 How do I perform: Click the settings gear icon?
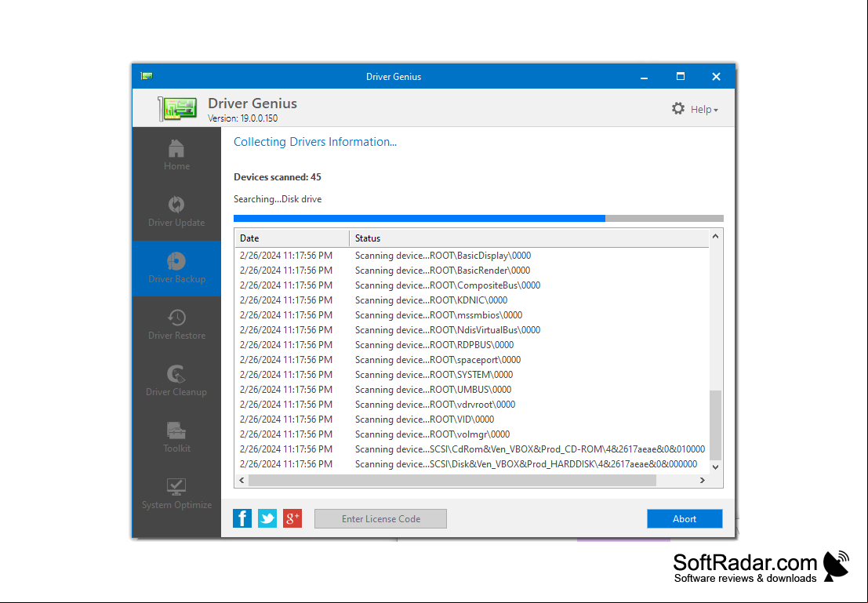coord(678,108)
